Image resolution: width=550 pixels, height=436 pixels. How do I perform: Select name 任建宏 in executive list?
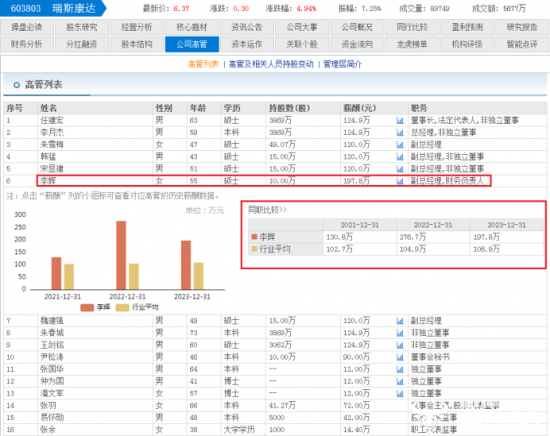pyautogui.click(x=52, y=120)
